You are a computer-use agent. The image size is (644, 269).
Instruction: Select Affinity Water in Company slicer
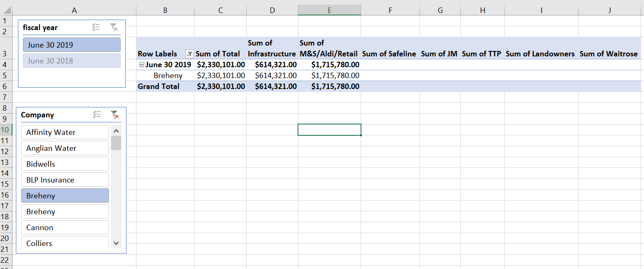(x=65, y=132)
